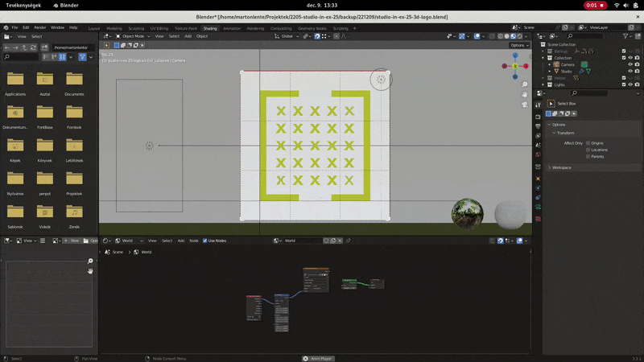Toggle Use Nodes checkbox
The width and height of the screenshot is (644, 362).
pyautogui.click(x=205, y=241)
